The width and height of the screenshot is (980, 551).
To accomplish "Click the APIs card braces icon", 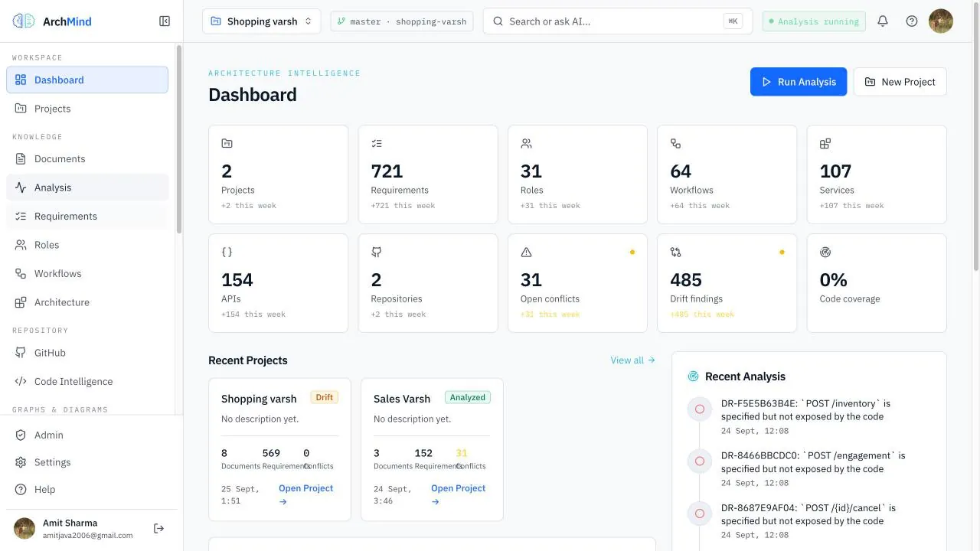I will click(x=227, y=252).
